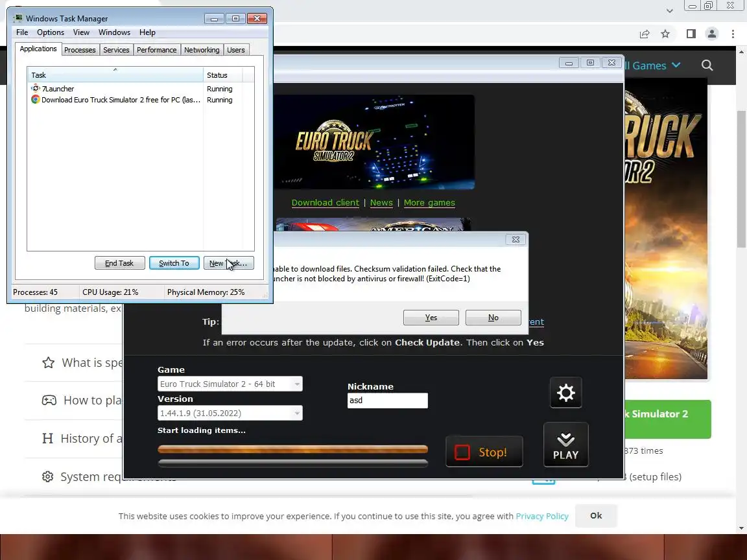
Task: Click the H icon beside History
Action: pos(47,438)
